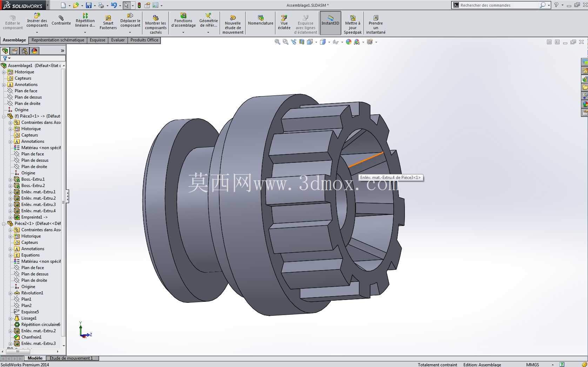The image size is (588, 367).
Task: Switch to Représentation schématique tab
Action: [x=58, y=40]
